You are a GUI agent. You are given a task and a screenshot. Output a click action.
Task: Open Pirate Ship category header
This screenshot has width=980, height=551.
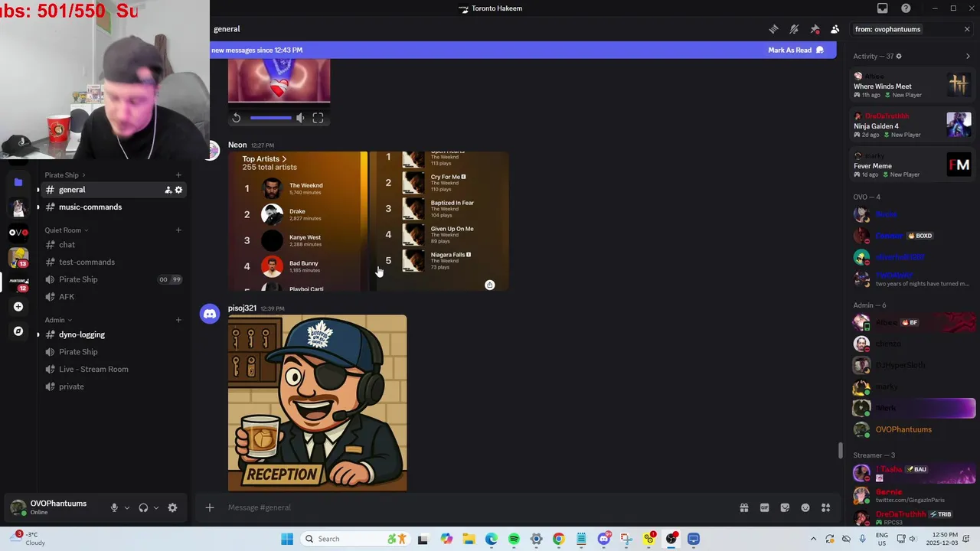pos(65,175)
